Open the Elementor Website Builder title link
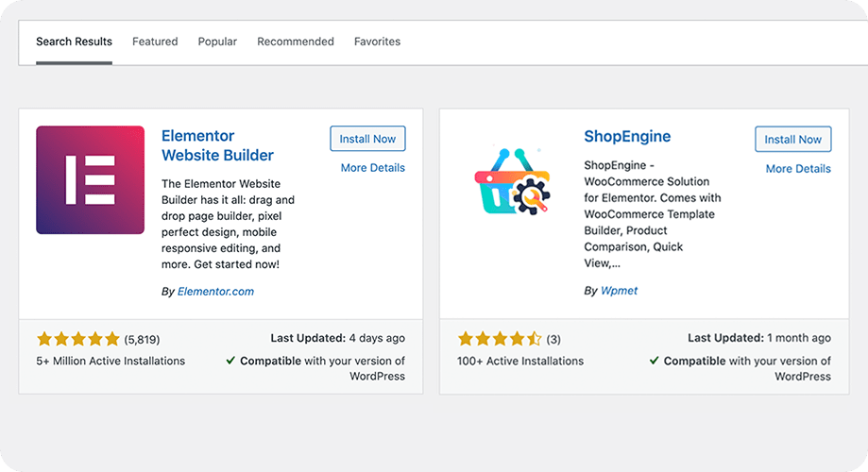The width and height of the screenshot is (868, 472). [217, 145]
